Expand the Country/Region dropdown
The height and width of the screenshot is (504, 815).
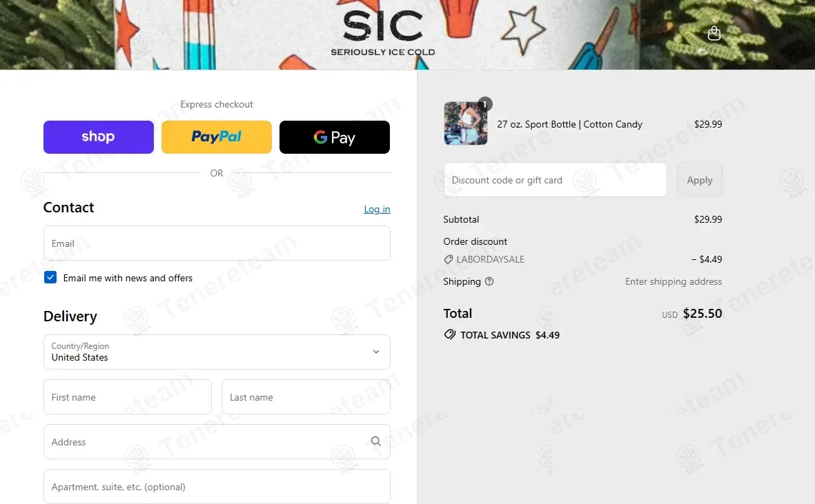point(217,352)
